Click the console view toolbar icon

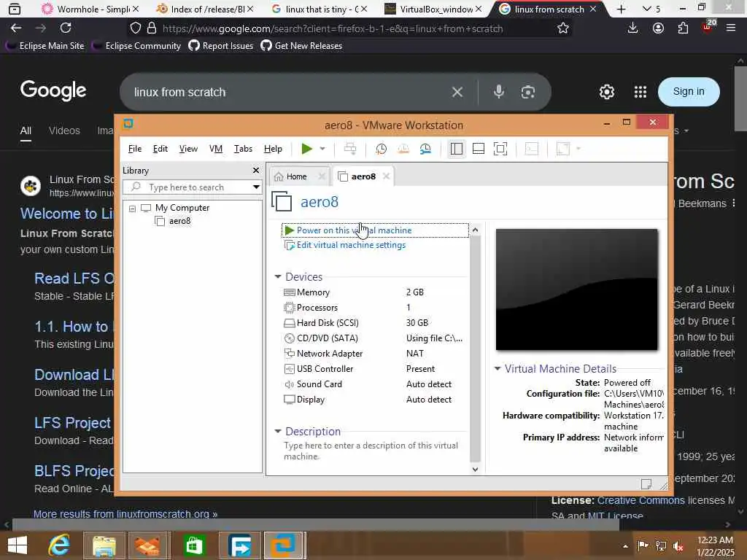pyautogui.click(x=531, y=149)
